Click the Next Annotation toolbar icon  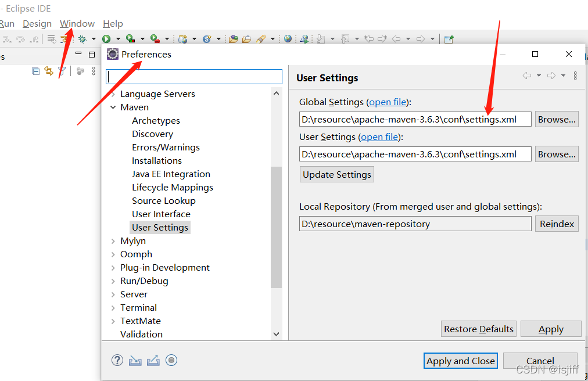pos(321,39)
